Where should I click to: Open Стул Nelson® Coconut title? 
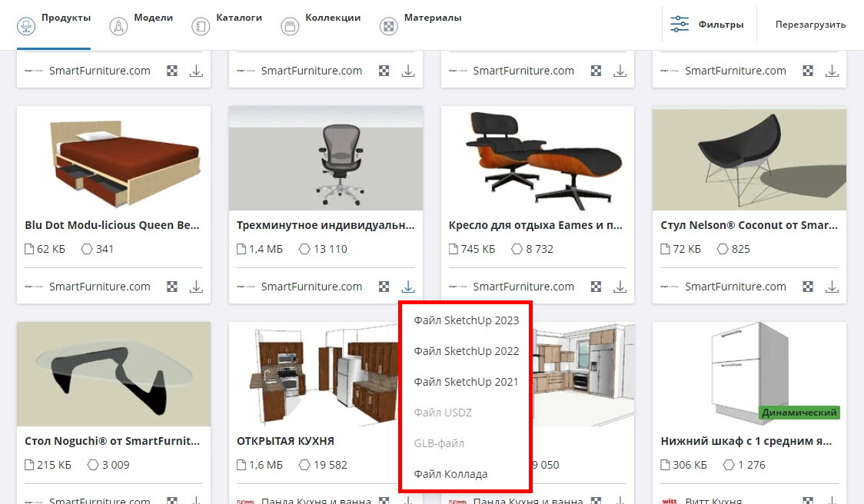[x=749, y=225]
